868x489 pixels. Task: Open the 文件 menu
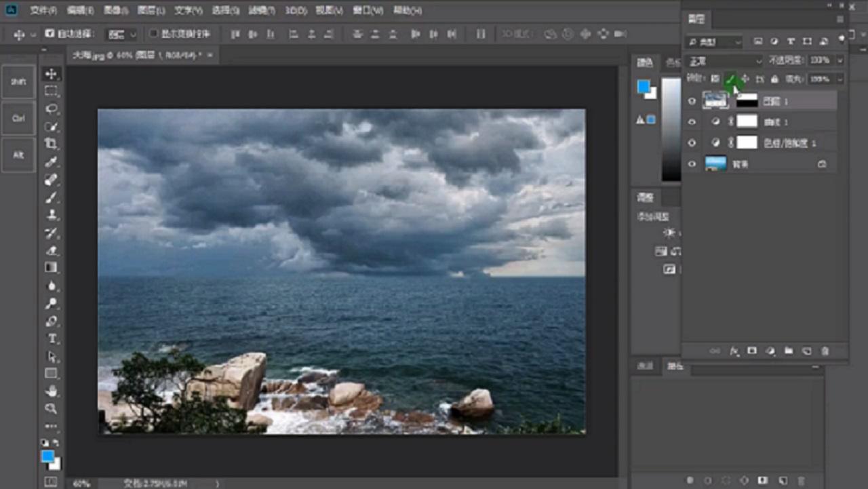43,11
